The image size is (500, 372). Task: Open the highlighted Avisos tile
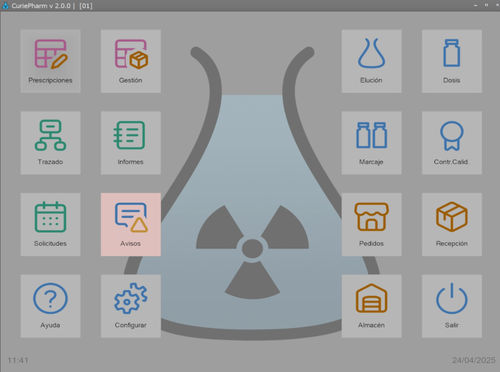coord(131,224)
